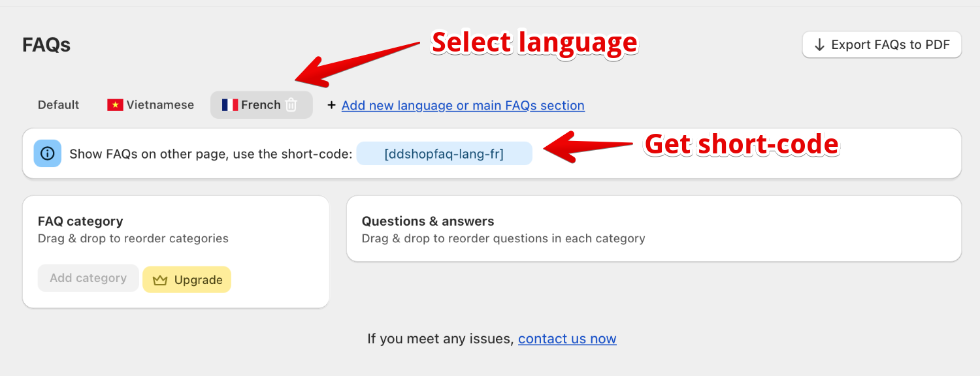The width and height of the screenshot is (980, 376).
Task: Click the [ddshopfaq-lang-fr] short-code box
Action: 444,154
